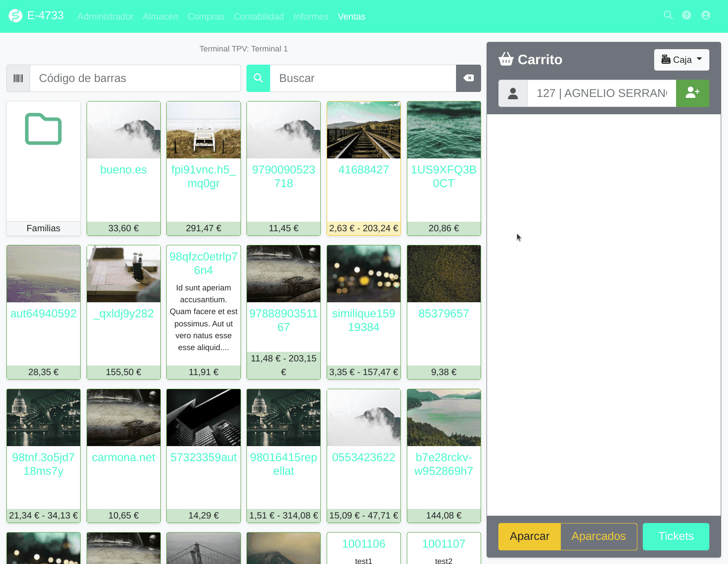This screenshot has width=728, height=564.
Task: Click the 1001106 product title
Action: [364, 544]
